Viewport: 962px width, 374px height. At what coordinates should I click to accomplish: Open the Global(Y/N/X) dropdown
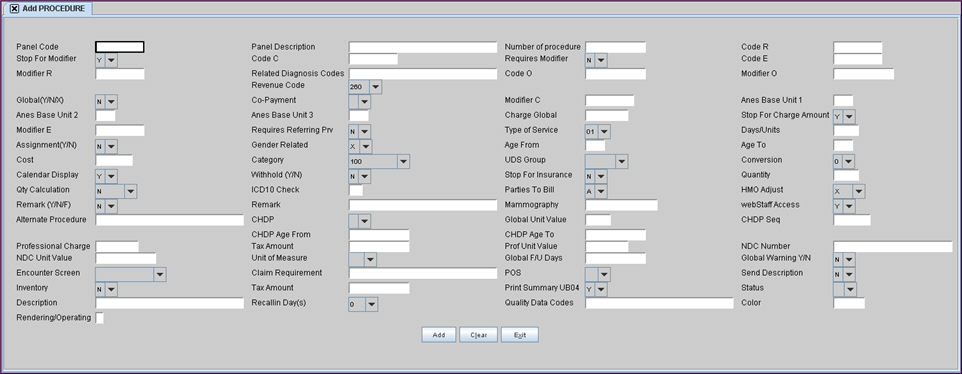click(x=112, y=101)
